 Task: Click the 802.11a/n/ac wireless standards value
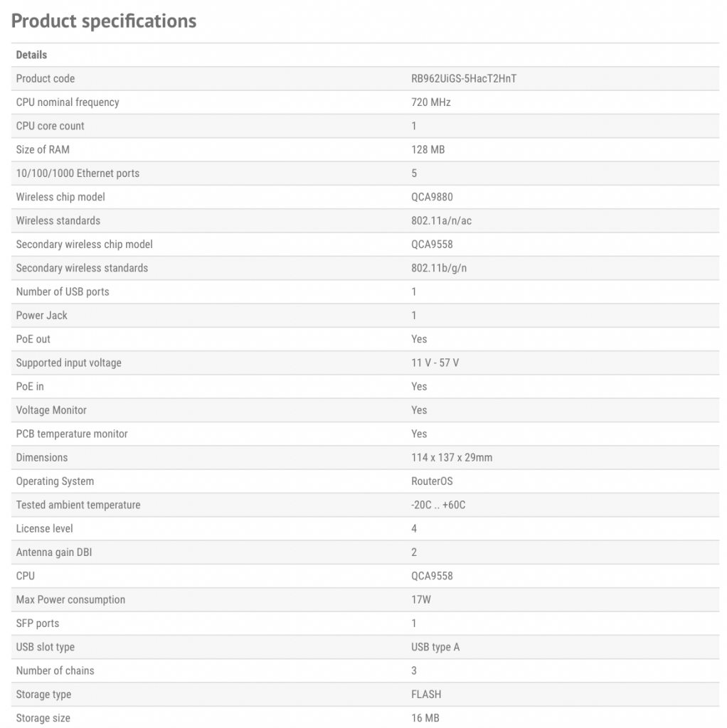(441, 220)
